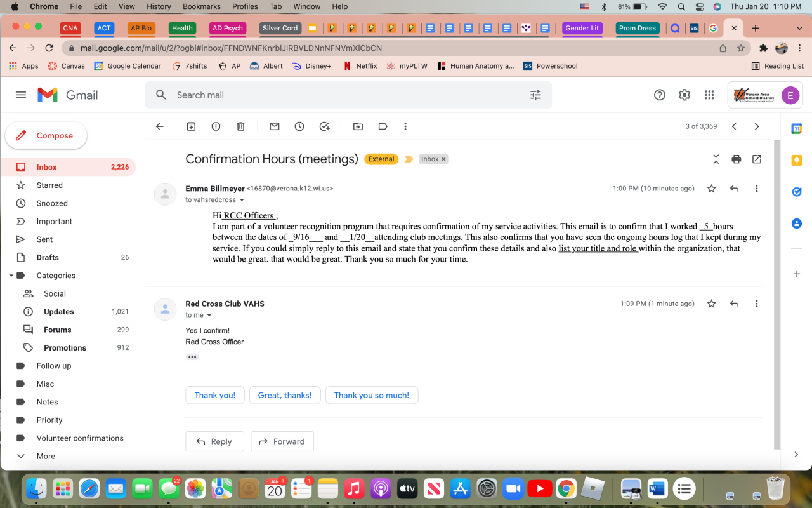The height and width of the screenshot is (508, 812).
Task: Pick 'Thank you so much!' smart reply
Action: (x=372, y=395)
